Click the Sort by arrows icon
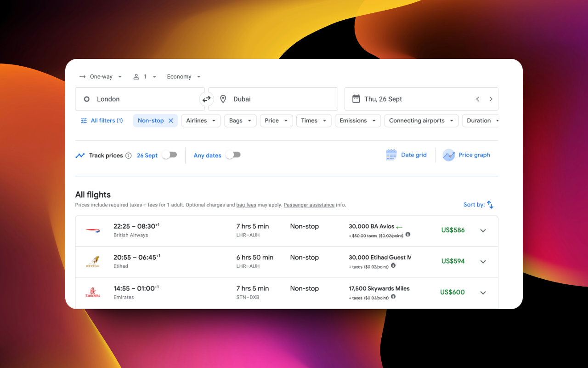Screen dimensions: 588x368 click(x=489, y=204)
